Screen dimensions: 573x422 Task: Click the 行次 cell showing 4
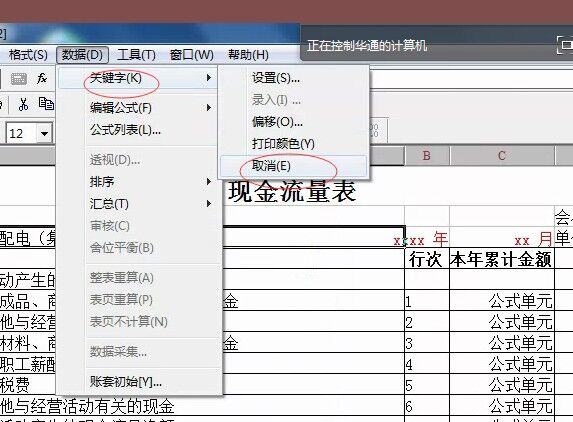(x=427, y=364)
